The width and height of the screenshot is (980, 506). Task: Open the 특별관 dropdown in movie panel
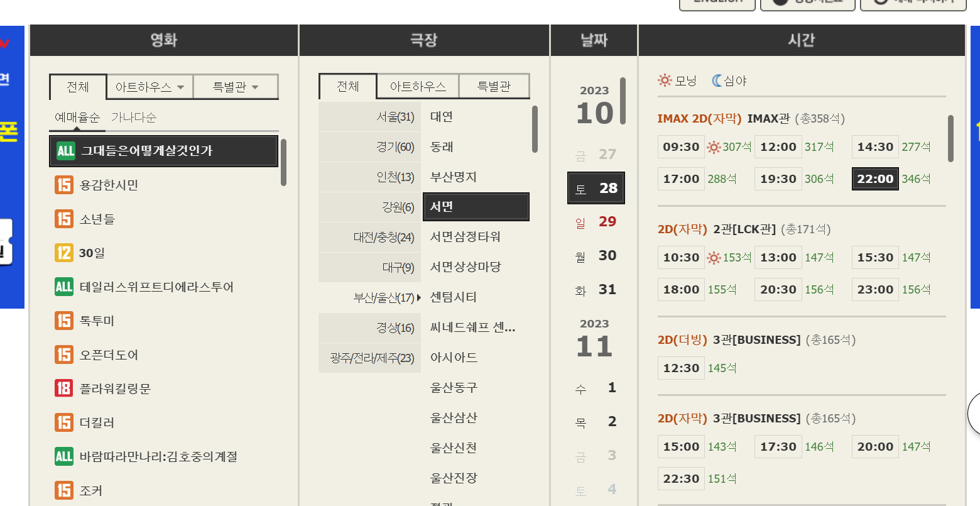pyautogui.click(x=236, y=87)
